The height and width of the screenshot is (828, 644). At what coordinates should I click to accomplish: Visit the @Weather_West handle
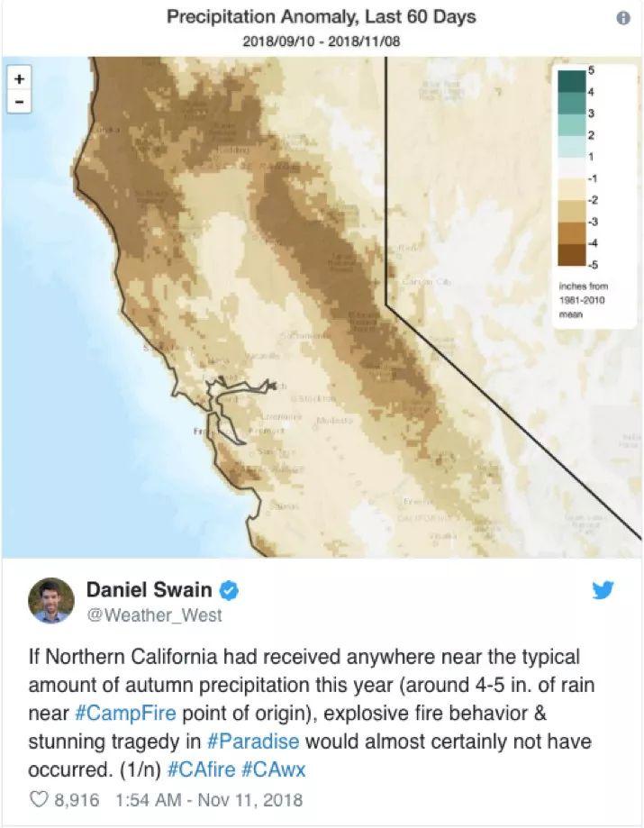click(x=153, y=615)
